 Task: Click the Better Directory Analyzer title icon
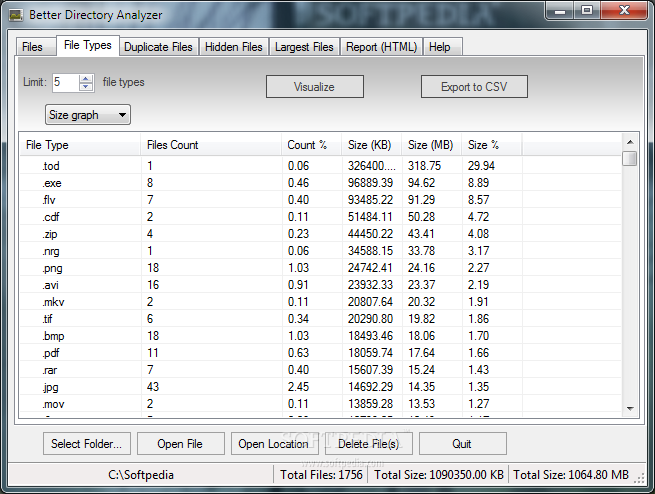pyautogui.click(x=16, y=15)
